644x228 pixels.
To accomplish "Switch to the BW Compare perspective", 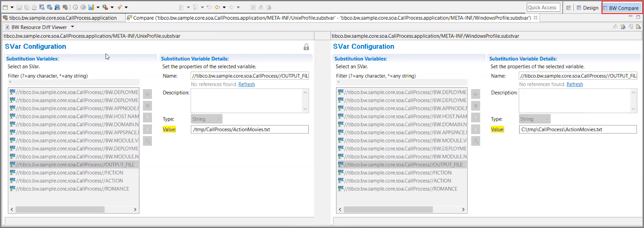I will coord(621,8).
